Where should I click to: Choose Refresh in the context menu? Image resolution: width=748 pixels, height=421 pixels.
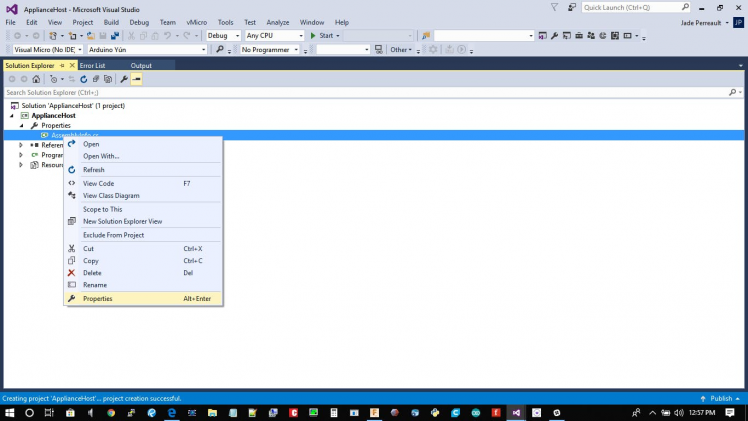143,170
